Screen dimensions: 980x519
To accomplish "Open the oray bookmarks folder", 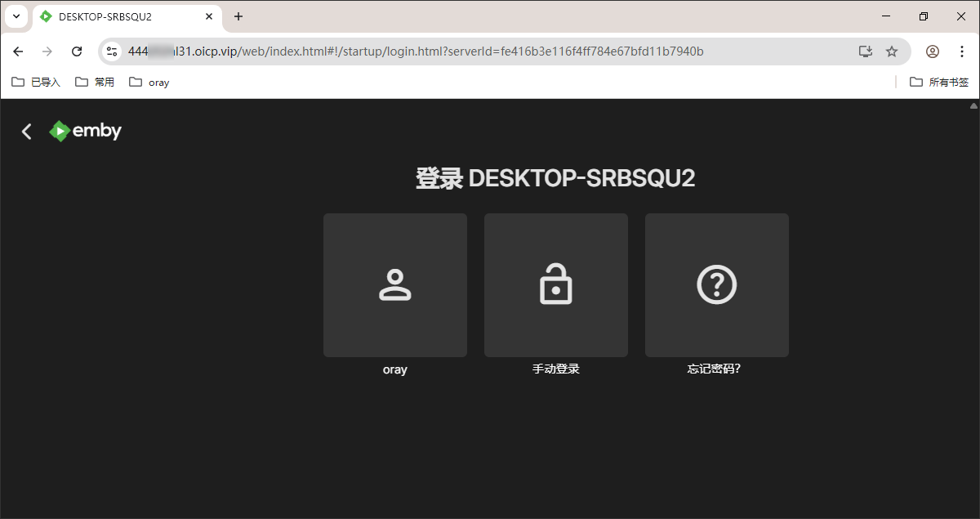I will pyautogui.click(x=149, y=82).
